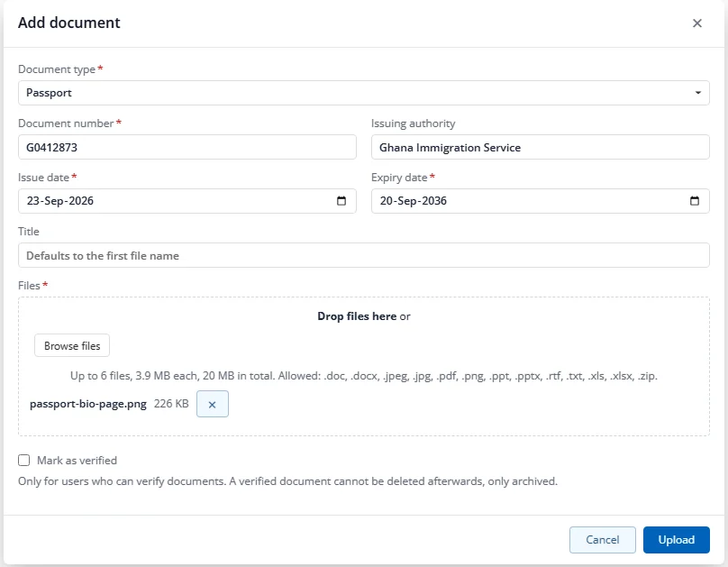The width and height of the screenshot is (728, 567).
Task: Click the Issue date value 23-Sep-2026
Action: click(x=60, y=201)
